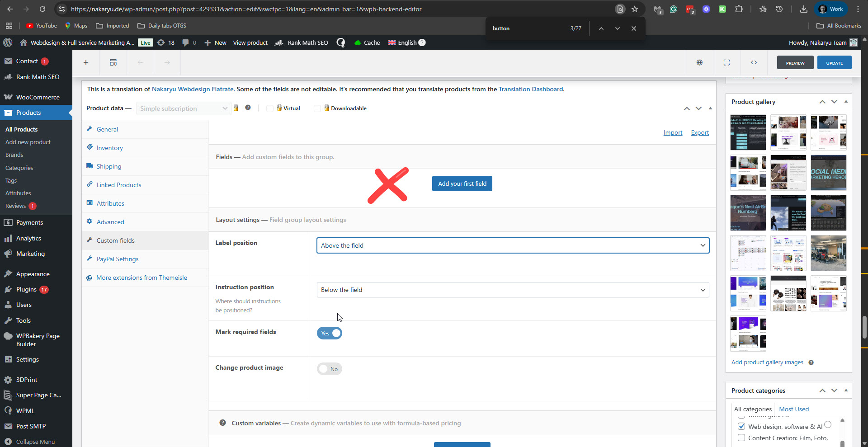Open the custom code brackets icon

pyautogui.click(x=754, y=62)
